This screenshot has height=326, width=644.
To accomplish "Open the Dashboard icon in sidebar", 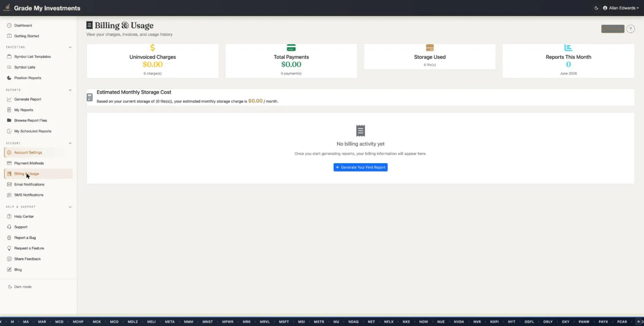I will 9,25.
